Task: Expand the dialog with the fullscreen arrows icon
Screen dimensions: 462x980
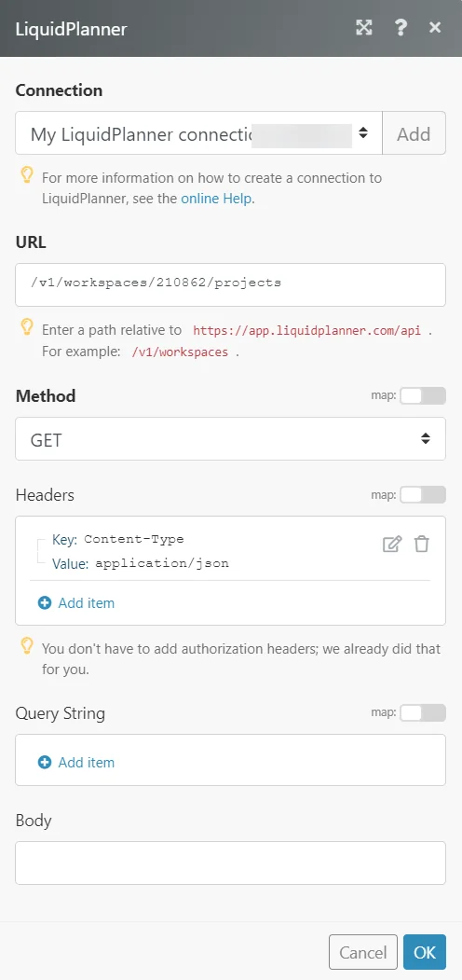Action: click(x=364, y=27)
